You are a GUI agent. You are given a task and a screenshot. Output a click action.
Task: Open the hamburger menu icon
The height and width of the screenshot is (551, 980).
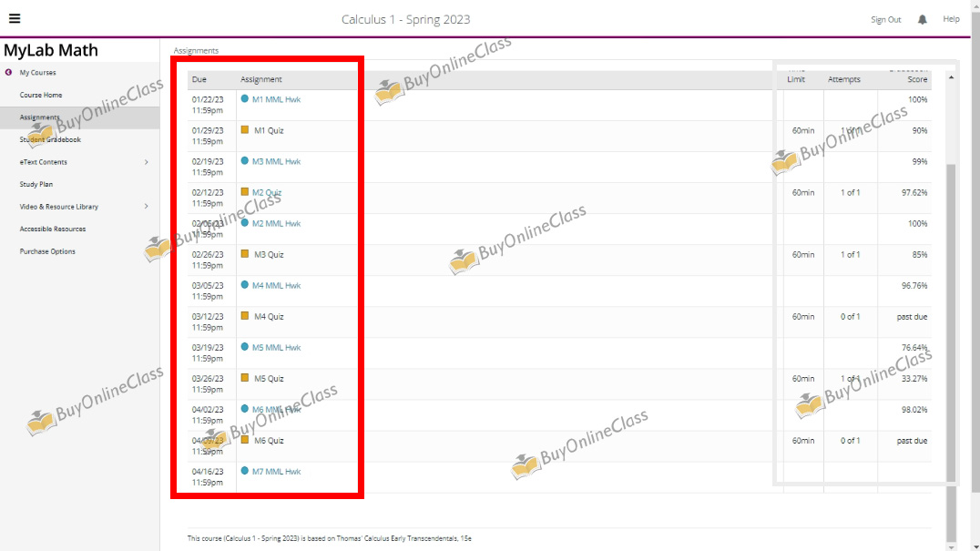(x=15, y=18)
